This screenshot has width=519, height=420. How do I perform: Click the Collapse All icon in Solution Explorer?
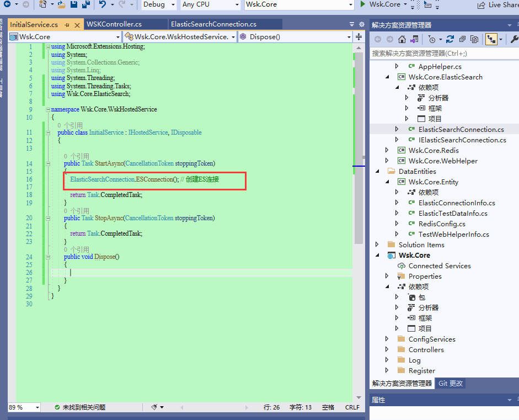[x=462, y=39]
